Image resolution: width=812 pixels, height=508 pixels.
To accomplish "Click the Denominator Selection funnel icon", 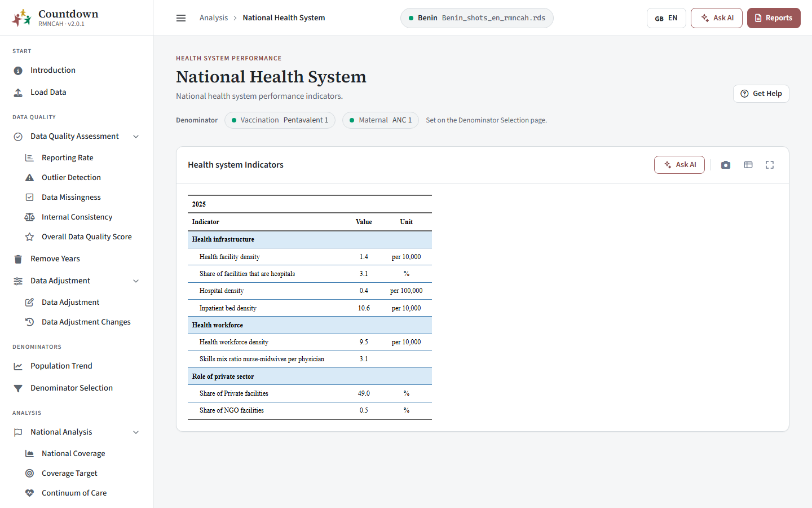I will click(18, 388).
